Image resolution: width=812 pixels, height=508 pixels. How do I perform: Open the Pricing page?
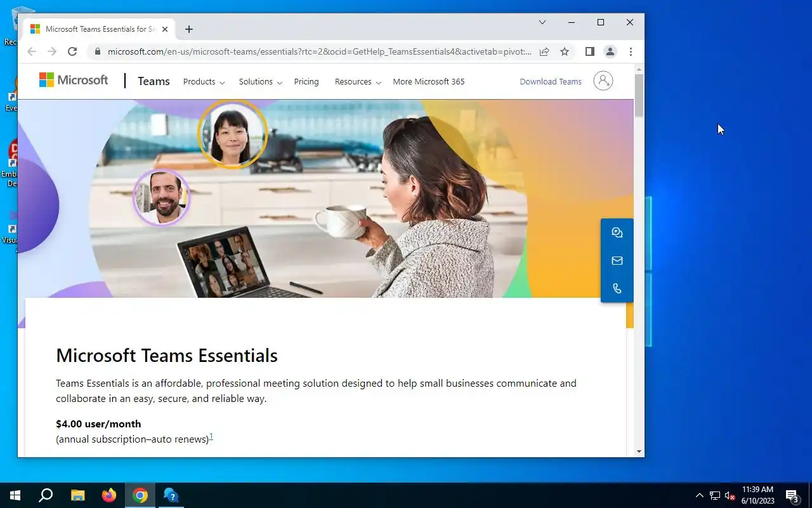click(x=306, y=82)
